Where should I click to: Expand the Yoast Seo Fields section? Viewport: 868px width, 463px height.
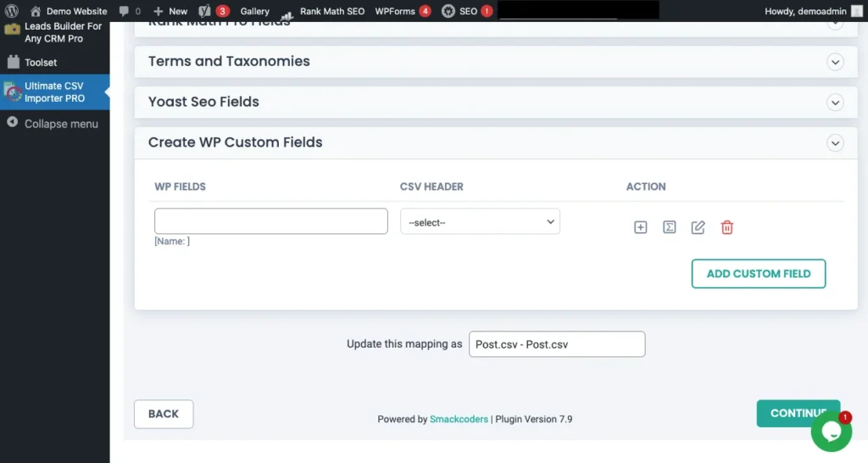tap(835, 103)
